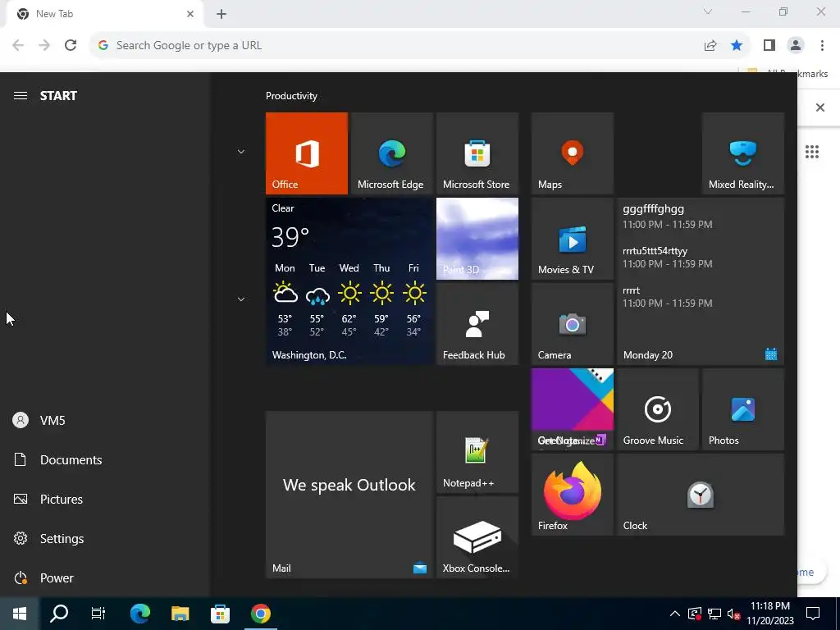Open network icon in system tray
The height and width of the screenshot is (630, 840).
tap(714, 614)
